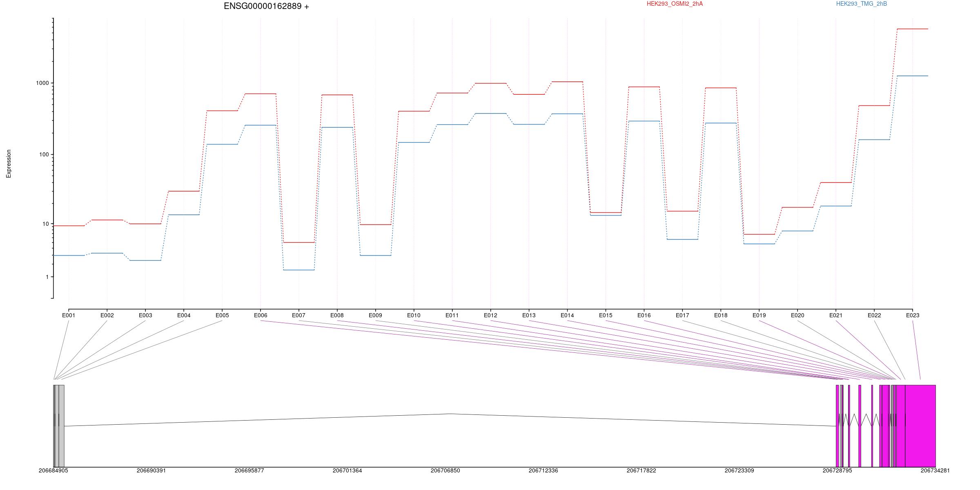Select exon label E002

pyautogui.click(x=107, y=315)
